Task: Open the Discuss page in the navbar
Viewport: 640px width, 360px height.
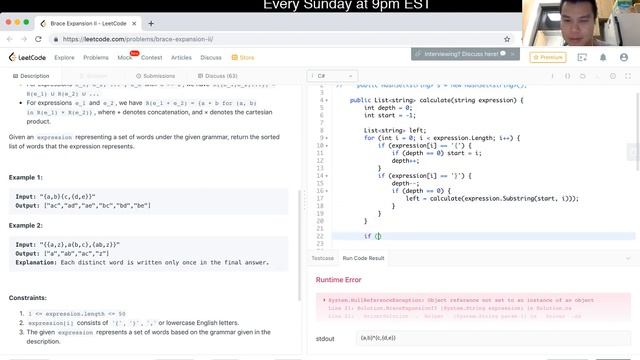Action: tap(211, 58)
